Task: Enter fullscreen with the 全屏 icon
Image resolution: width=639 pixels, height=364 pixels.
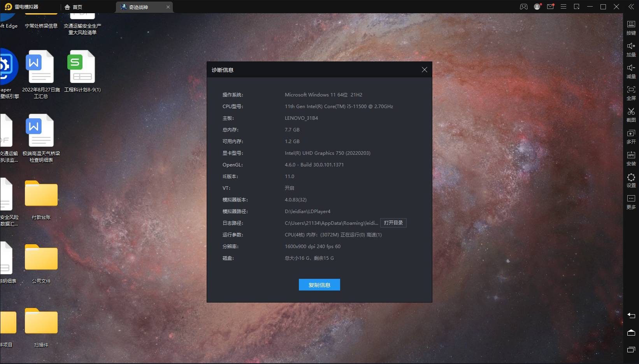Action: (631, 93)
